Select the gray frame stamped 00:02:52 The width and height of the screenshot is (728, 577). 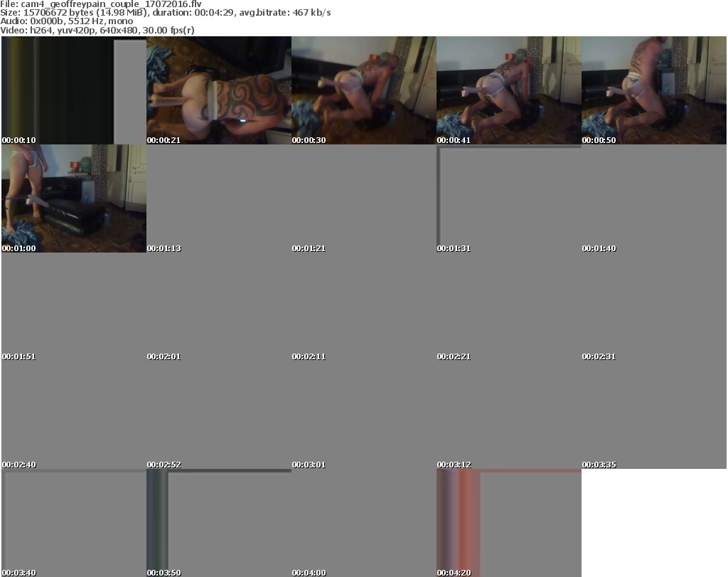click(219, 415)
